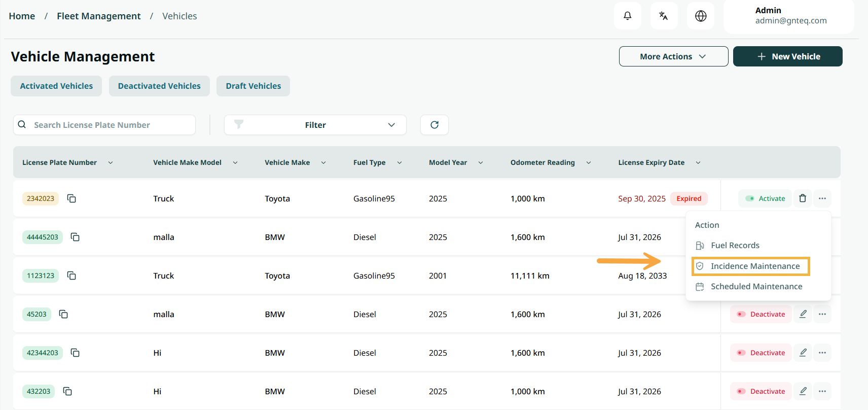Click license plate badge 44445203
Image resolution: width=868 pixels, height=410 pixels.
(x=43, y=237)
